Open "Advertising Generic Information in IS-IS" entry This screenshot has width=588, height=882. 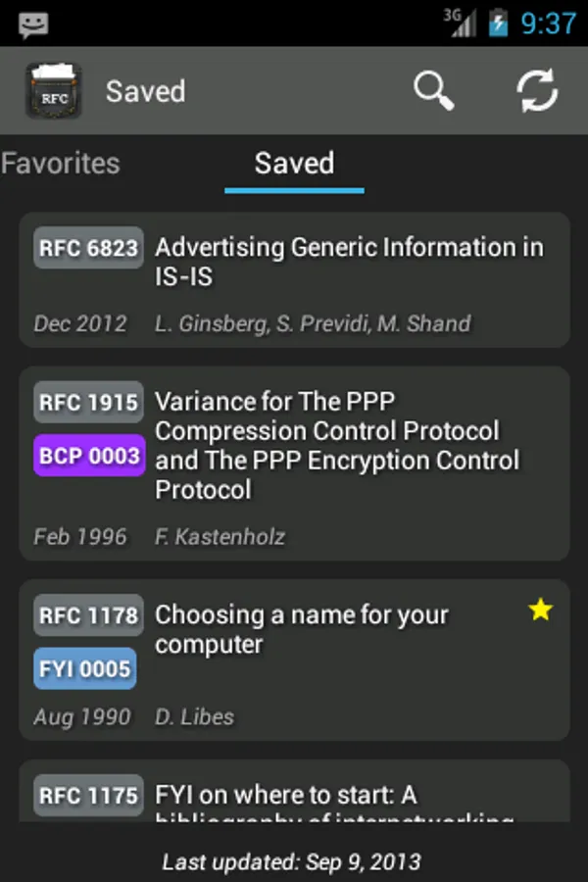point(349,262)
